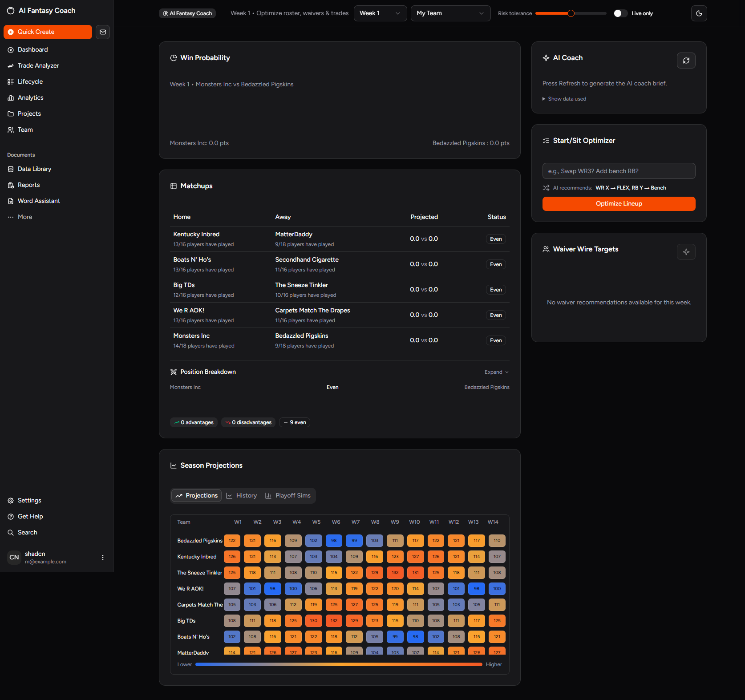Click the AI Coach refresh icon
Screen dimensions: 745x700
pos(686,61)
